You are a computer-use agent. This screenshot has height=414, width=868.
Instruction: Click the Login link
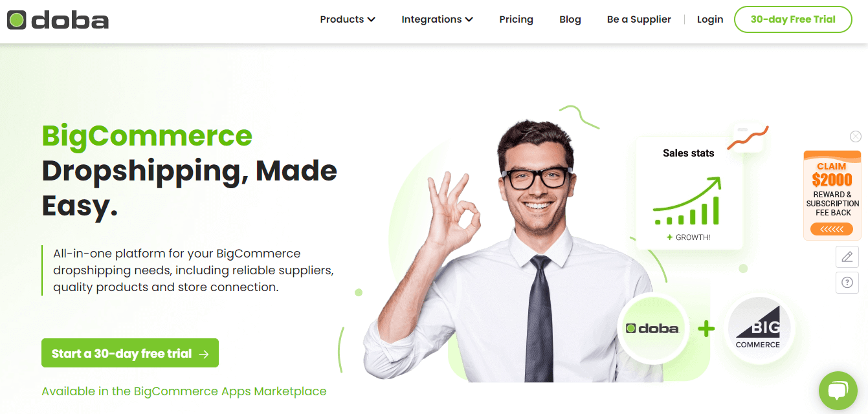point(710,19)
